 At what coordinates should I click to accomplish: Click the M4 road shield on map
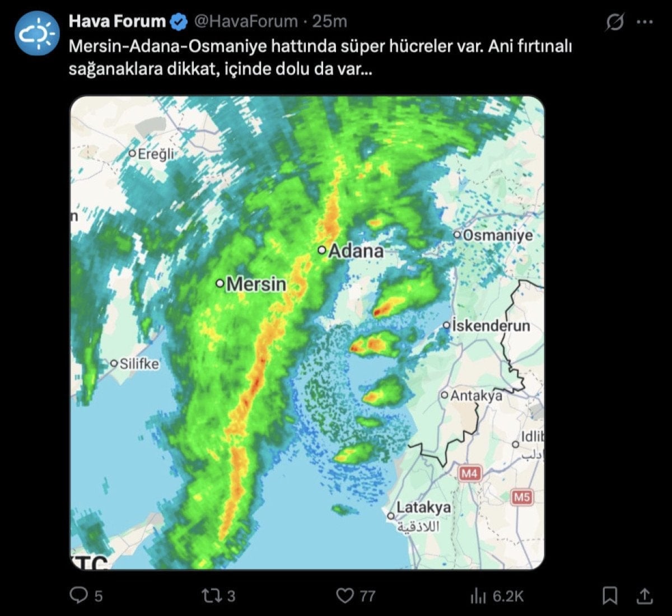click(x=469, y=474)
